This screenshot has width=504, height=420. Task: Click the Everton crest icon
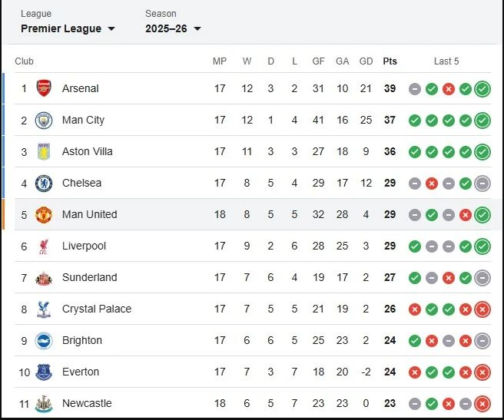pos(44,372)
